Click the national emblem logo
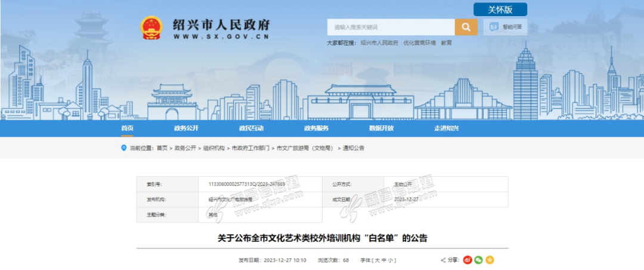This screenshot has width=644, height=270. pos(151,27)
